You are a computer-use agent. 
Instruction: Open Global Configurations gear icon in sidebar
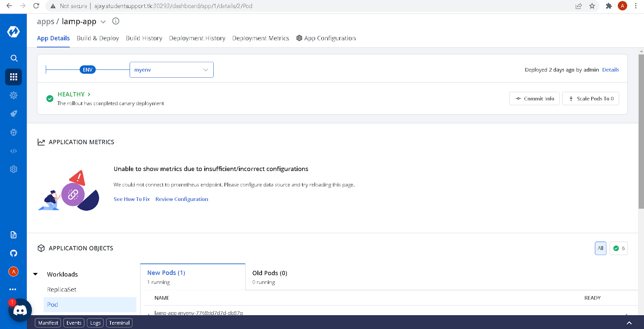tap(14, 169)
